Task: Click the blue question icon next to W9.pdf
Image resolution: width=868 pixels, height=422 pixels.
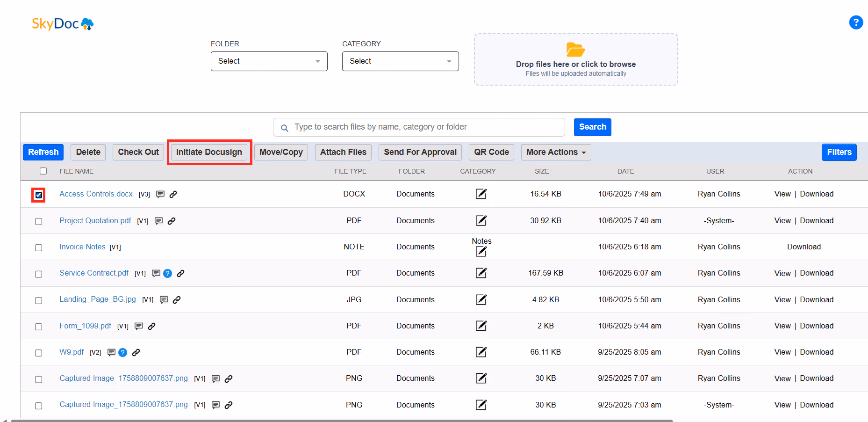Action: coord(122,352)
